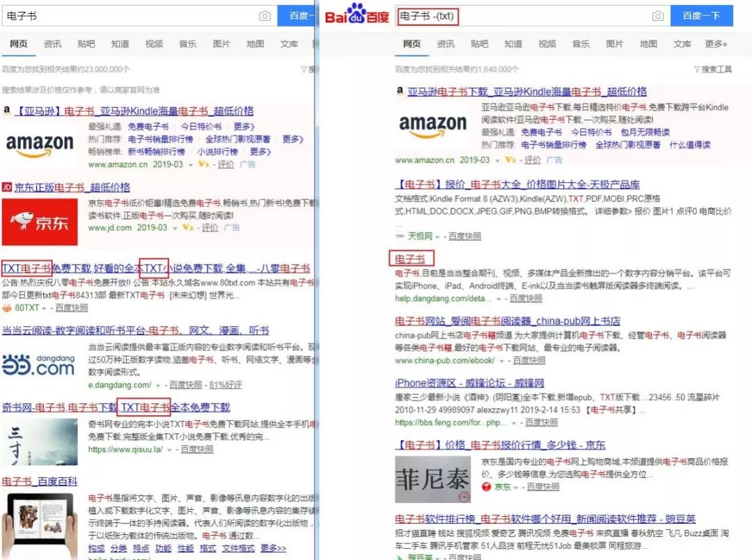Image resolution: width=752 pixels, height=560 pixels.
Task: Click the camera image-search icon in right search box
Action: click(x=657, y=16)
